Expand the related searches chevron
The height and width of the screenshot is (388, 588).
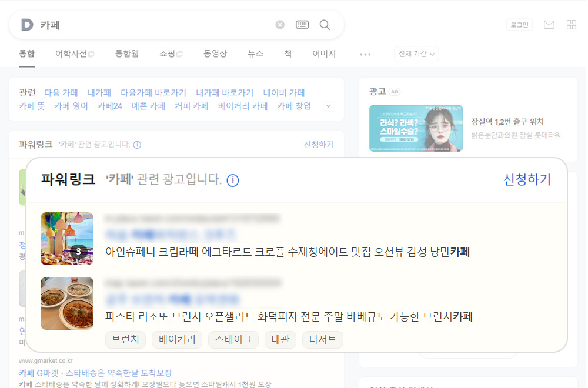pos(329,106)
